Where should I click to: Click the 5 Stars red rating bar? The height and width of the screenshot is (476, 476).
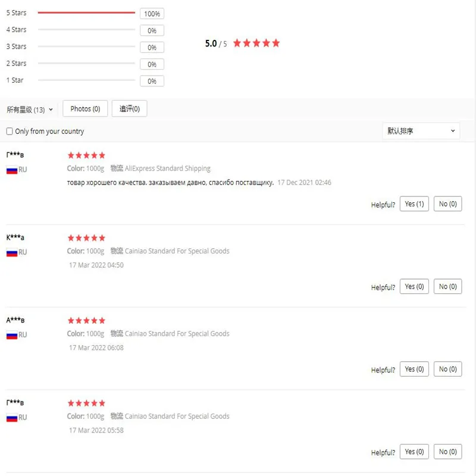click(86, 12)
